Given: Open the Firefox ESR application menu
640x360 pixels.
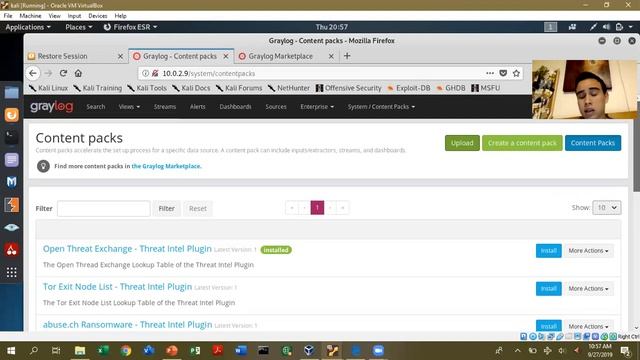Looking at the screenshot, I should [x=130, y=27].
